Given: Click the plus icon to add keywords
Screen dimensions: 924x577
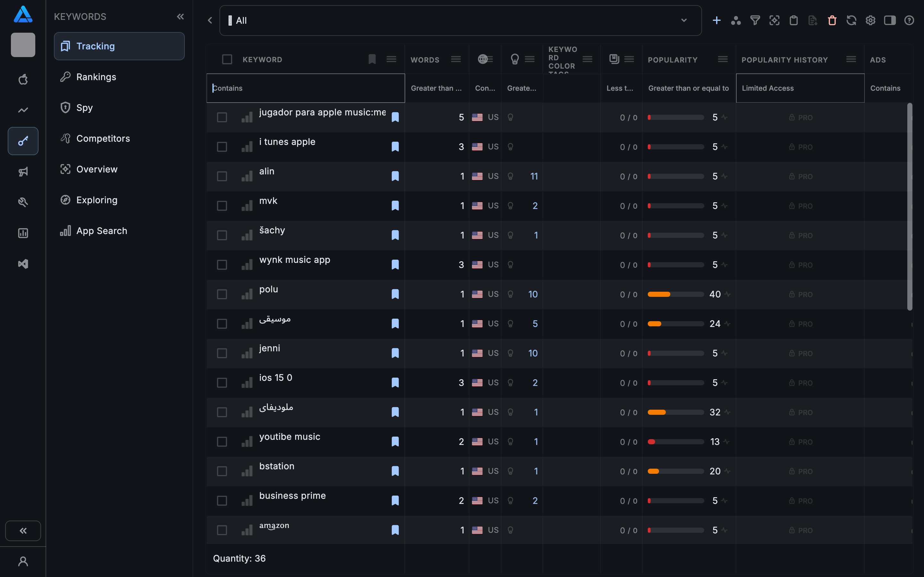Looking at the screenshot, I should point(716,20).
